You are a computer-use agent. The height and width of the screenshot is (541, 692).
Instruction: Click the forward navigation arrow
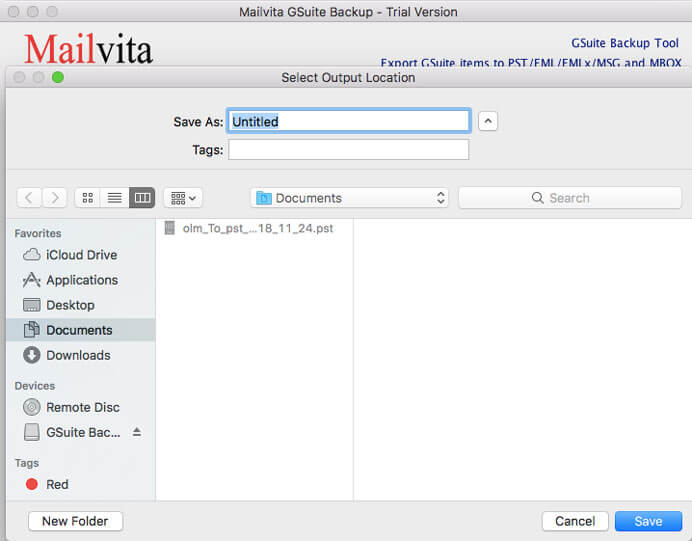(55, 198)
